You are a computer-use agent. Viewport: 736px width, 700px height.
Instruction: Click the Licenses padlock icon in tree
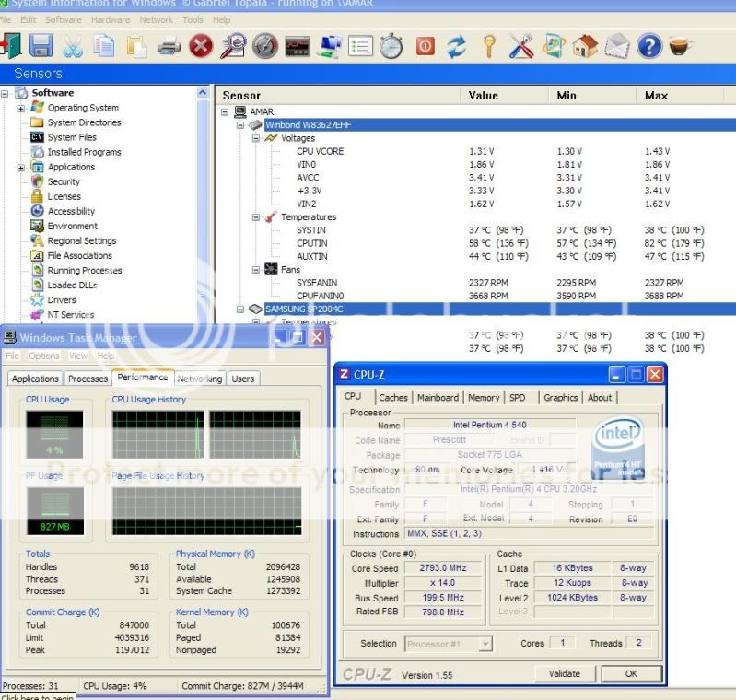[37, 196]
